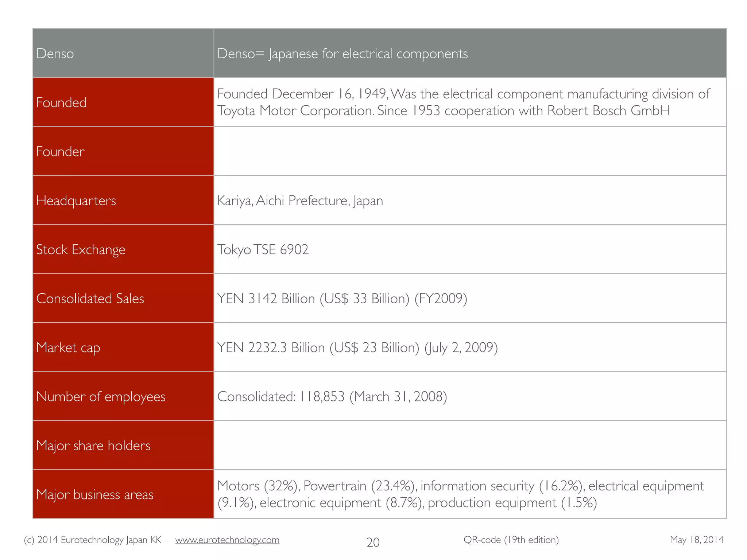Image resolution: width=747 pixels, height=560 pixels.
Task: Click the '(c) 2014 Eurotechnology Japan KK' footer
Action: coord(93,540)
